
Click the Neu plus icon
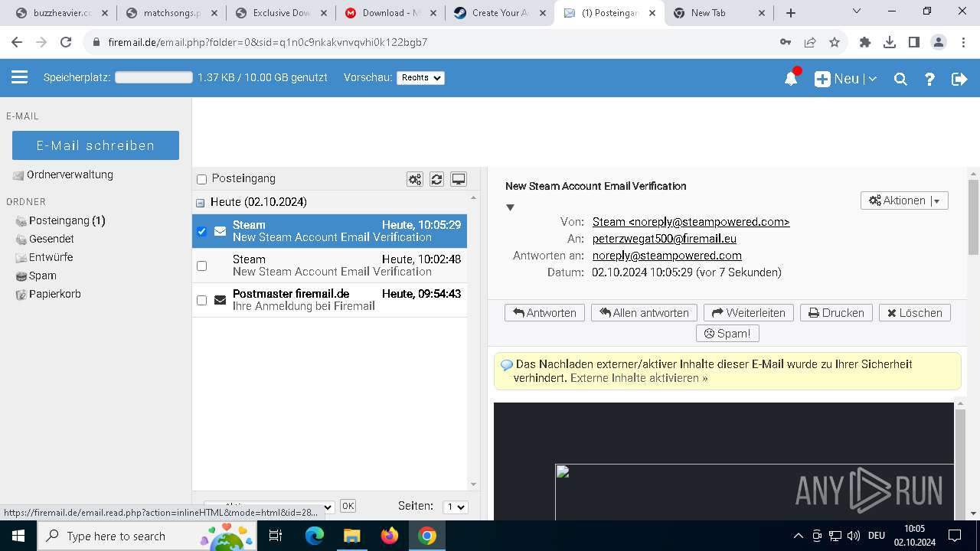tap(822, 79)
